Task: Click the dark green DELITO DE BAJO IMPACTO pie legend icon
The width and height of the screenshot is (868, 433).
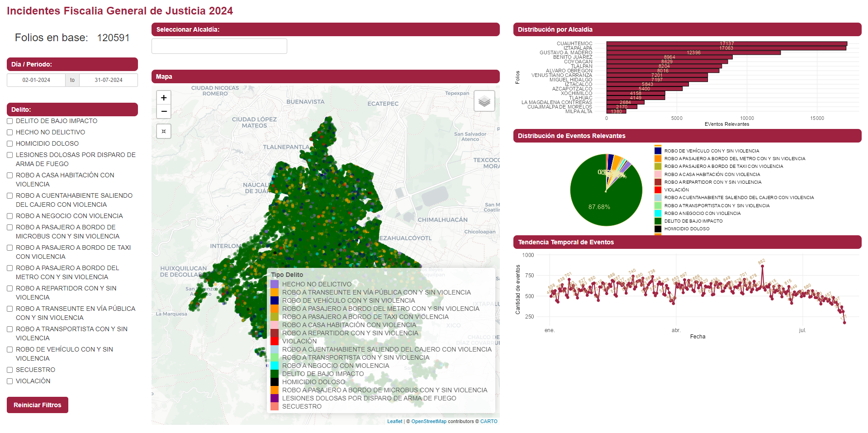Action: coord(658,221)
